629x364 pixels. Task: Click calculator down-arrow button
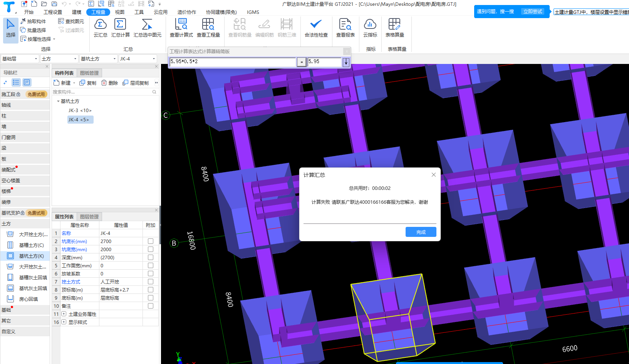click(346, 62)
